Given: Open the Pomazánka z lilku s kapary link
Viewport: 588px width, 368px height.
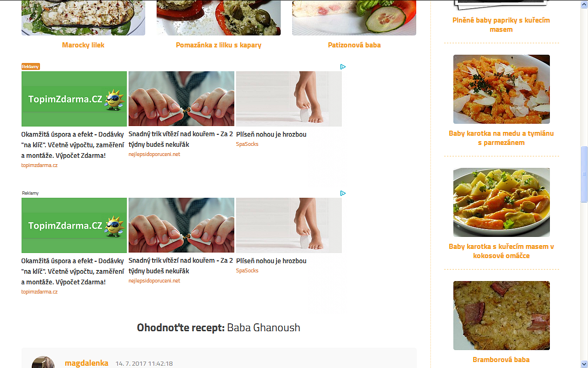Looking at the screenshot, I should (219, 45).
